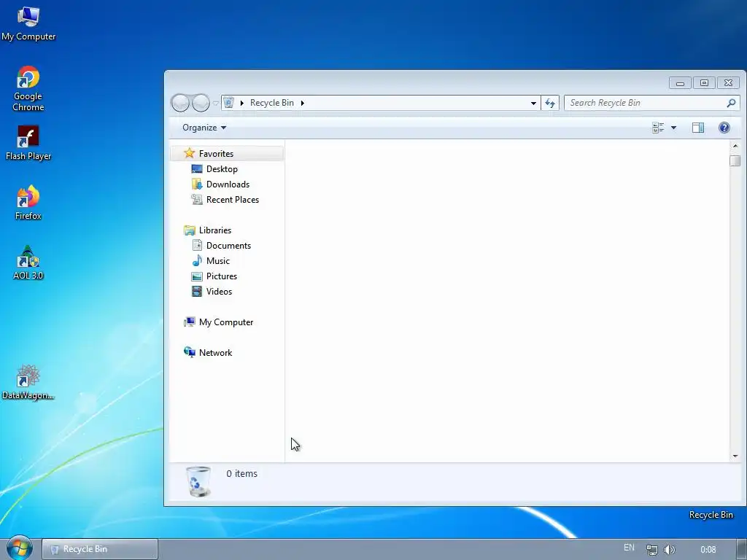This screenshot has height=560, width=747.
Task: Open the AOL 3.0 desktop shortcut
Action: [28, 262]
